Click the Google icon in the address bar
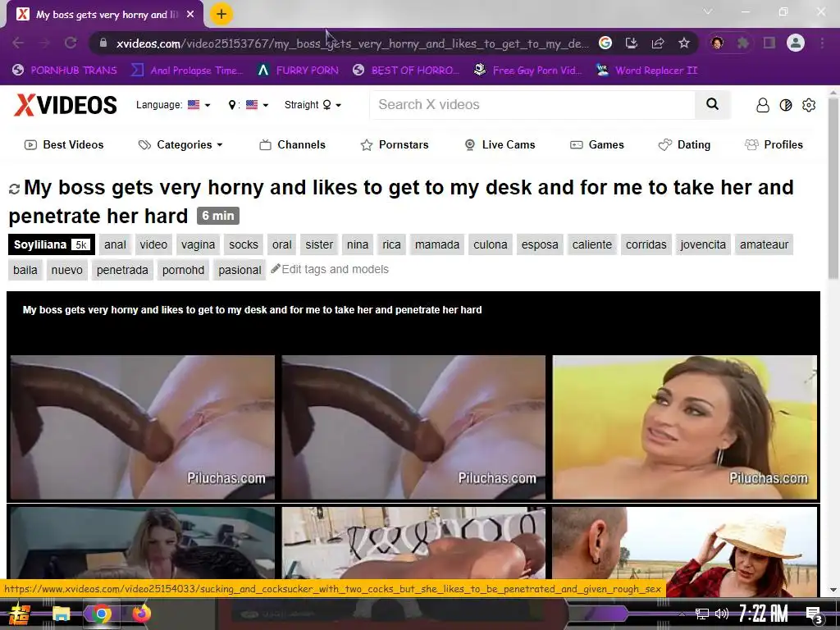Viewport: 840px width, 630px height. click(x=605, y=43)
